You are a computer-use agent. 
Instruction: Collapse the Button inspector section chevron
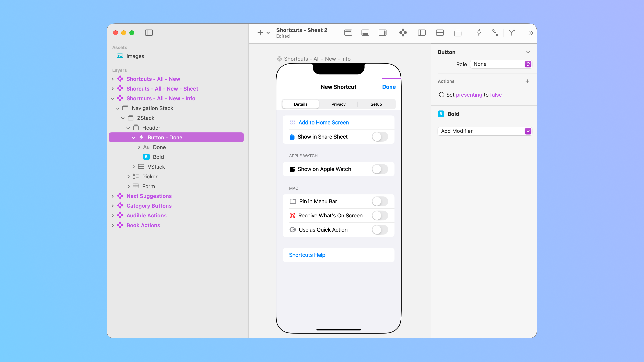pyautogui.click(x=528, y=52)
